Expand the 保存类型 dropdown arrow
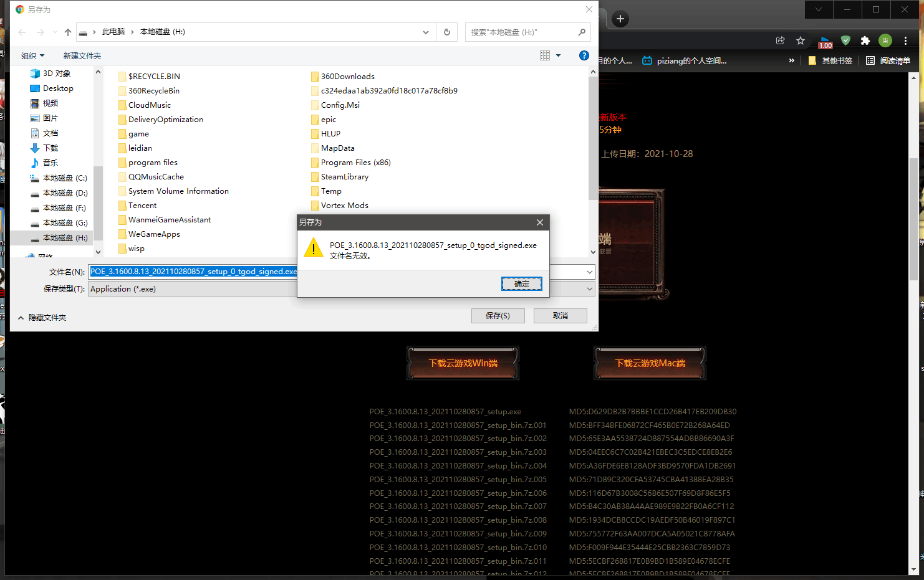The width and height of the screenshot is (924, 580). point(589,289)
